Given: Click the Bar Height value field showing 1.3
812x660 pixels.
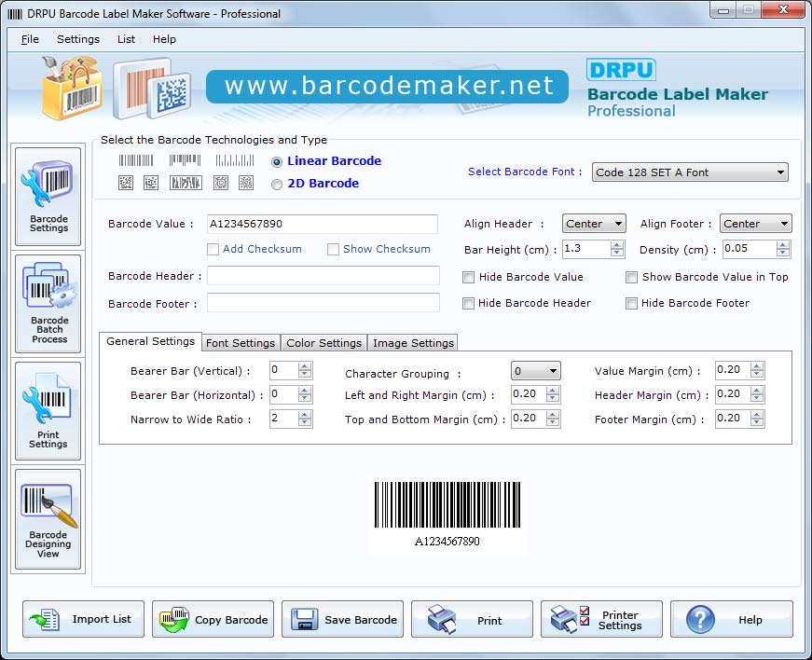Looking at the screenshot, I should point(586,249).
